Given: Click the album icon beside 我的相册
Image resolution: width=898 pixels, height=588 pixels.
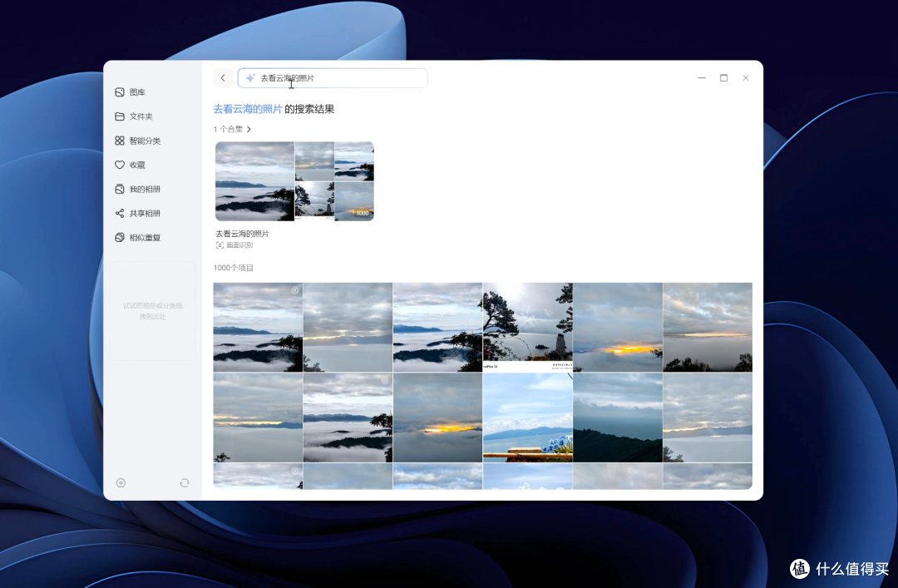Looking at the screenshot, I should pyautogui.click(x=120, y=189).
